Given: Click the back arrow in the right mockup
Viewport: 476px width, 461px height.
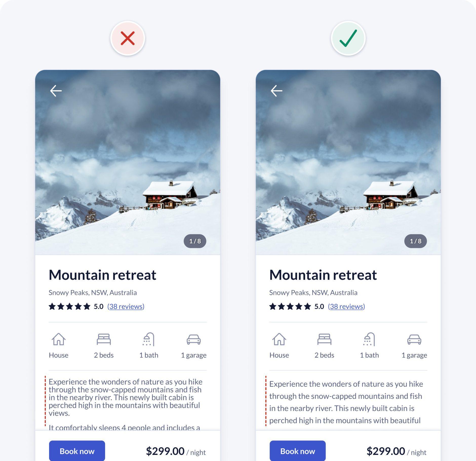Looking at the screenshot, I should pos(276,91).
